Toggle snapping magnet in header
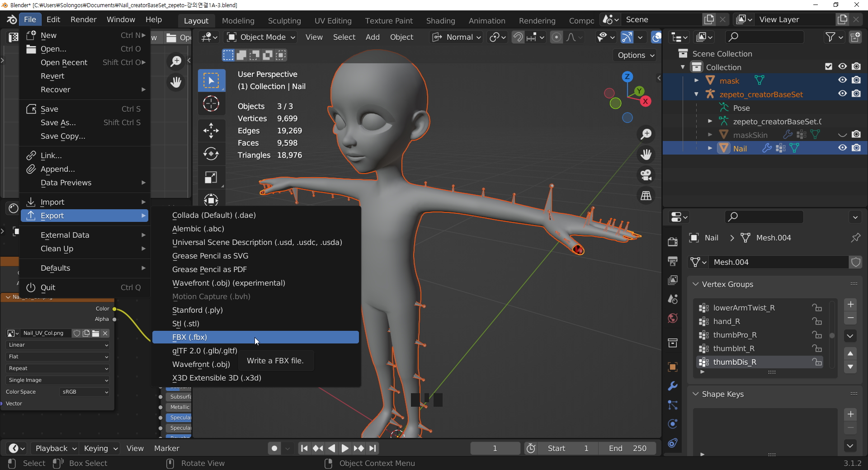868x470 pixels. (518, 37)
